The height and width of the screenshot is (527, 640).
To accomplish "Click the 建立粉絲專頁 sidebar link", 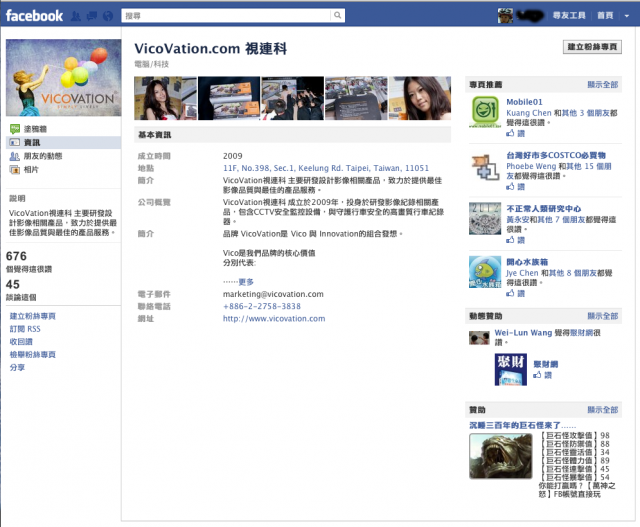I will point(33,316).
